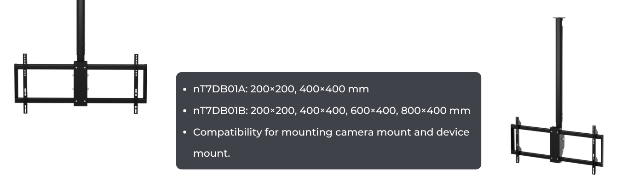644x193 pixels.
Task: Click the vertical pole in the left image
Action: point(80,28)
